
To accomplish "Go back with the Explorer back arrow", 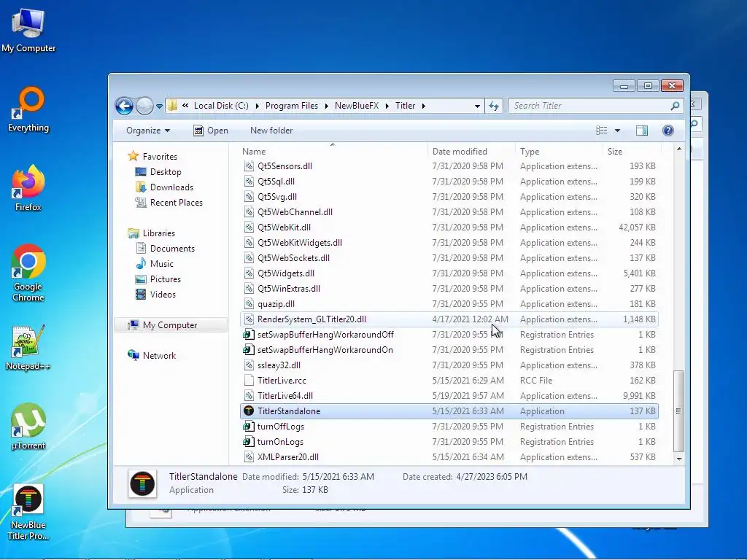I will coord(124,106).
